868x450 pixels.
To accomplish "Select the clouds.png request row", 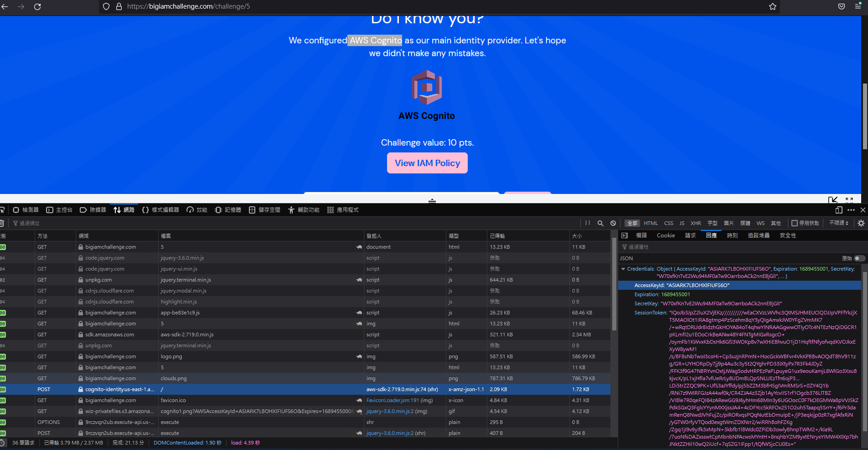I will (305, 378).
